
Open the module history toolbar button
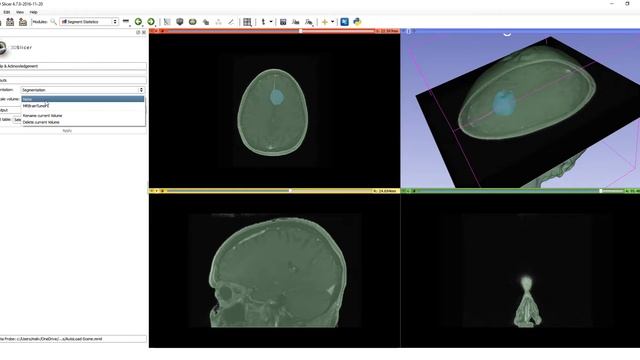tap(126, 22)
